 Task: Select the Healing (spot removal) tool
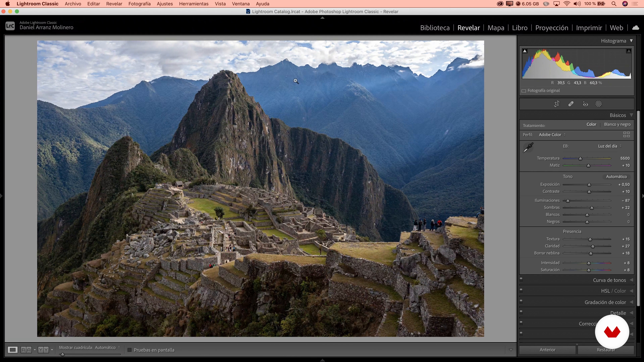[571, 104]
